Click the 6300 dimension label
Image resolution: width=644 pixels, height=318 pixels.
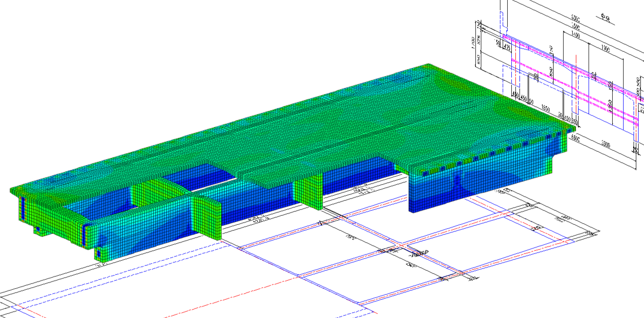coord(575,19)
